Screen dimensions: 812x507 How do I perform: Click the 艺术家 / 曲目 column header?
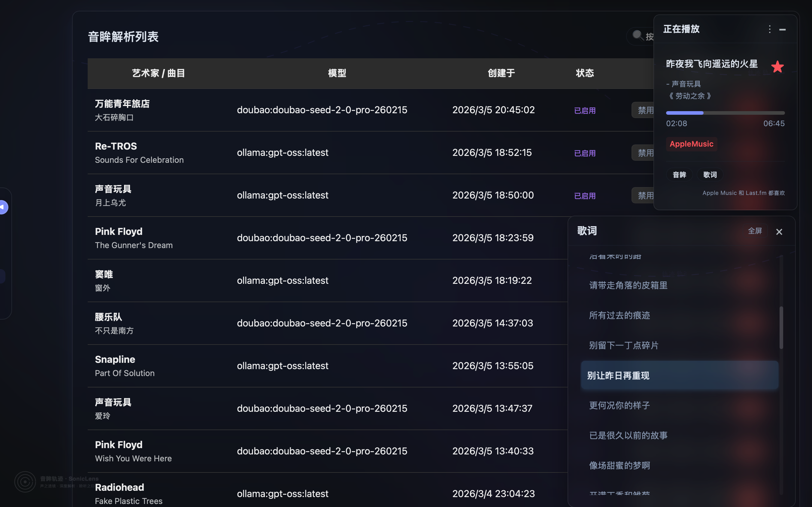pyautogui.click(x=158, y=73)
